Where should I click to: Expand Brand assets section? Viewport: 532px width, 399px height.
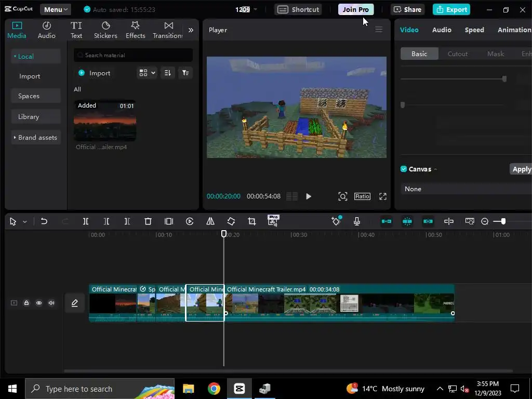[15, 137]
